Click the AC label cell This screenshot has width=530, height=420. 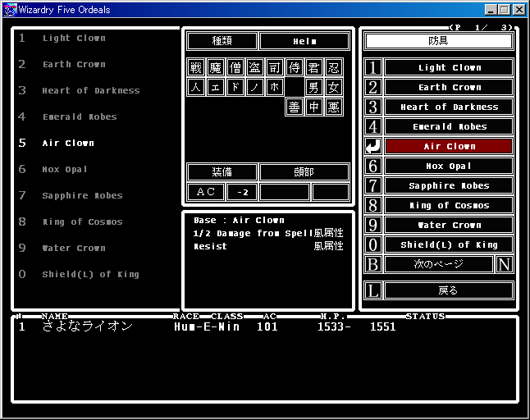(206, 192)
